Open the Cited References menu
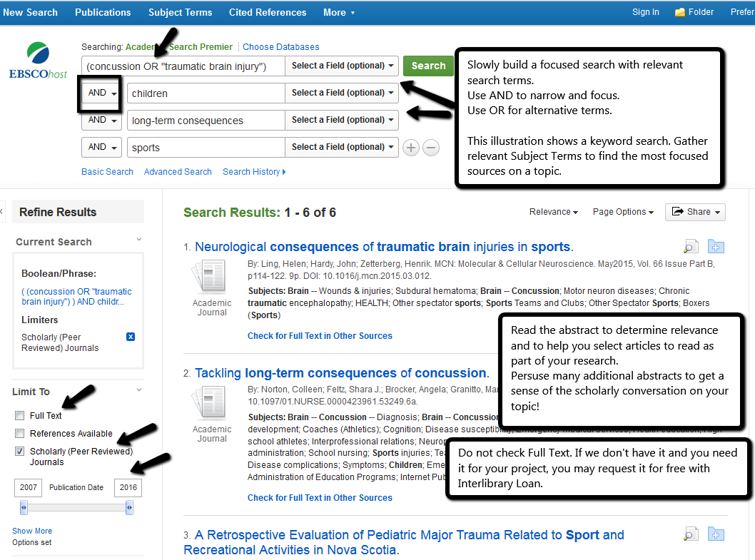 coord(268,12)
